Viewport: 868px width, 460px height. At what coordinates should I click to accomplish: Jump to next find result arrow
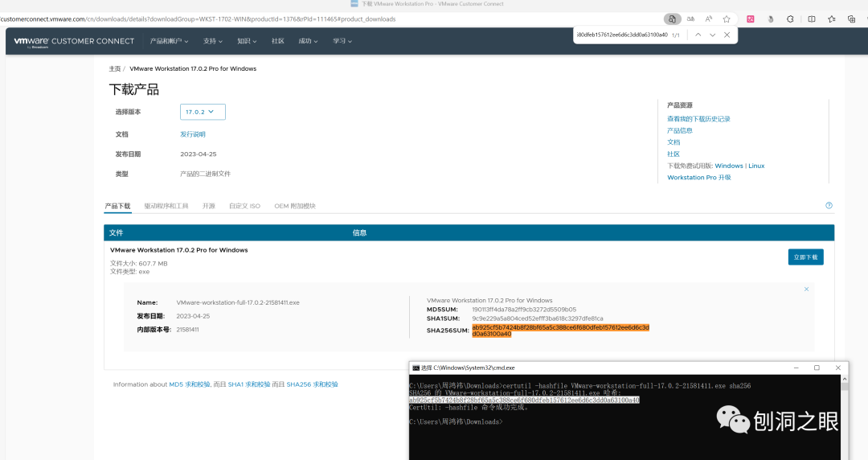tap(712, 35)
